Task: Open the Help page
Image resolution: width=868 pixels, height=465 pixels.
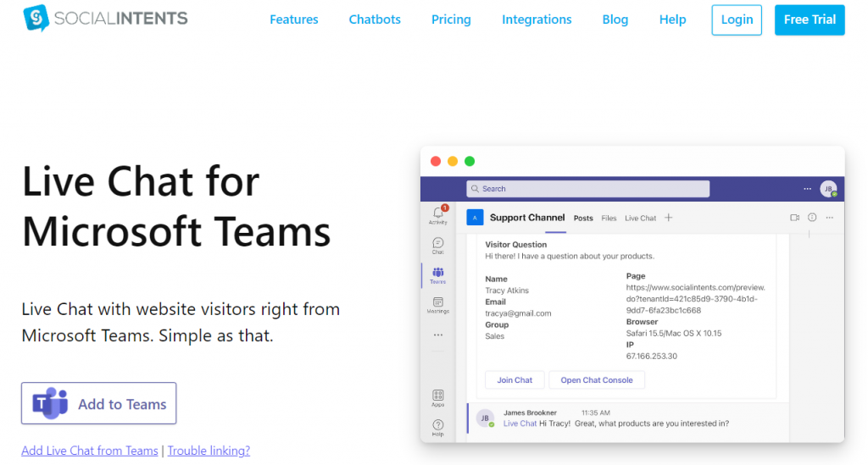Action: [x=672, y=19]
